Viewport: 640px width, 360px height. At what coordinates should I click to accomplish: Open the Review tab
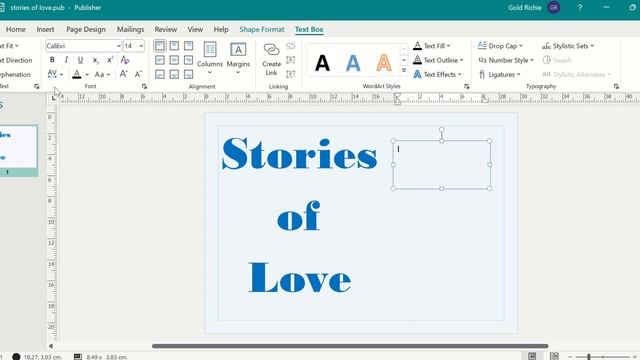166,29
